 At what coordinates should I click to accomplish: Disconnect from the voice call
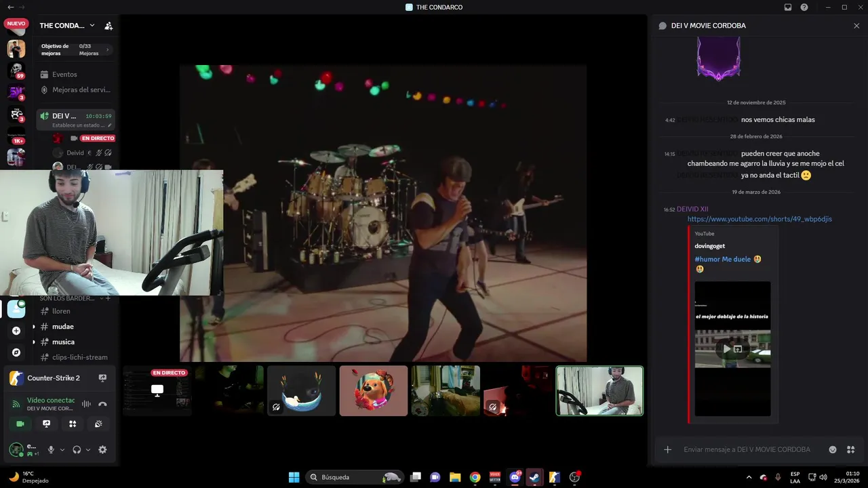[102, 404]
